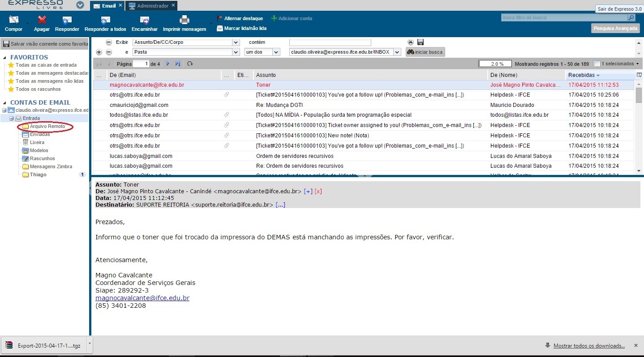
Task: Open the INBOX folder selection dropdown
Action: 397,52
